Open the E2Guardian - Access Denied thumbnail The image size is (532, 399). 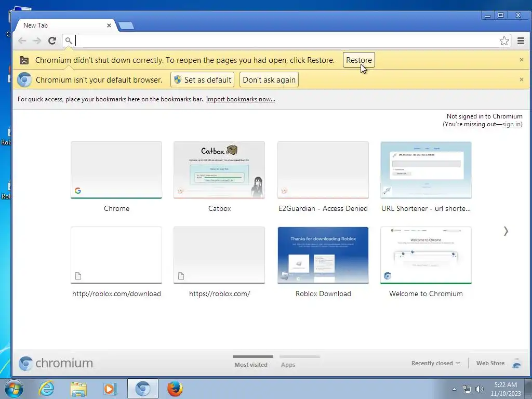tap(323, 170)
